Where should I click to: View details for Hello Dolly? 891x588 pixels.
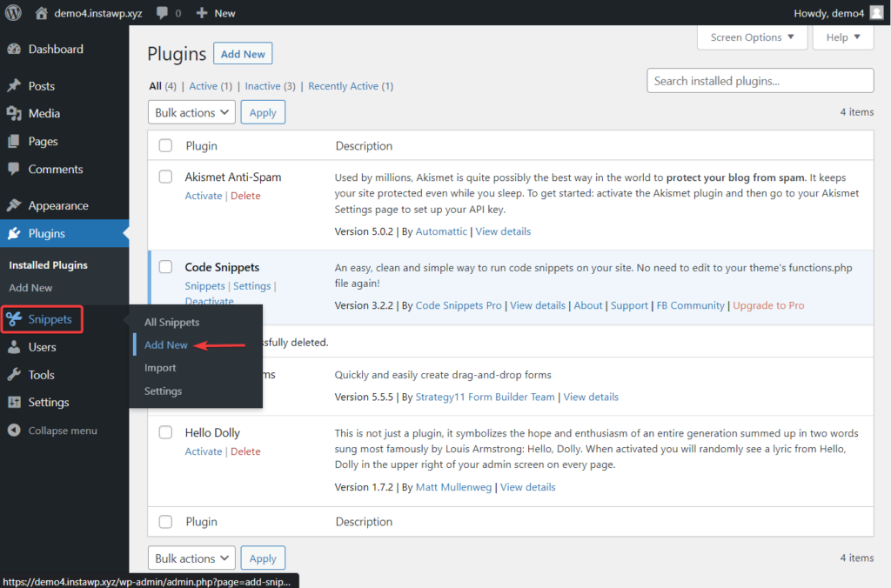coord(528,487)
